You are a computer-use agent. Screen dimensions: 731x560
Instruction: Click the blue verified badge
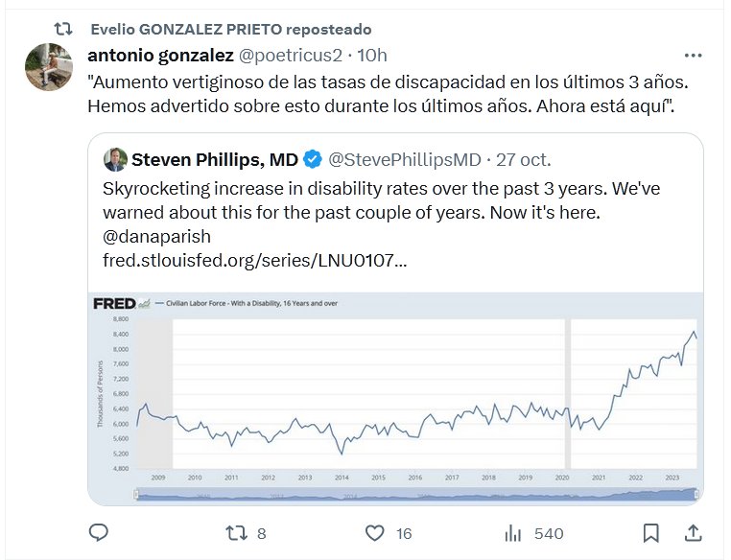tap(313, 158)
